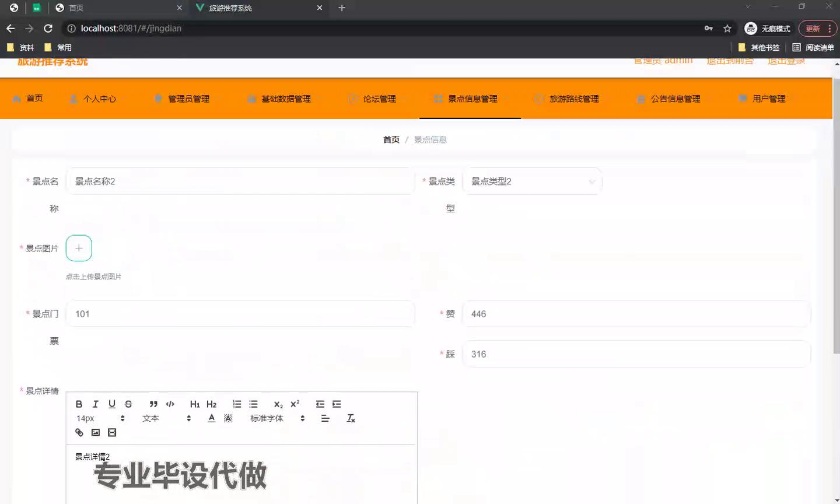Insert a video into editor content
This screenshot has width=840, height=504.
click(x=112, y=433)
